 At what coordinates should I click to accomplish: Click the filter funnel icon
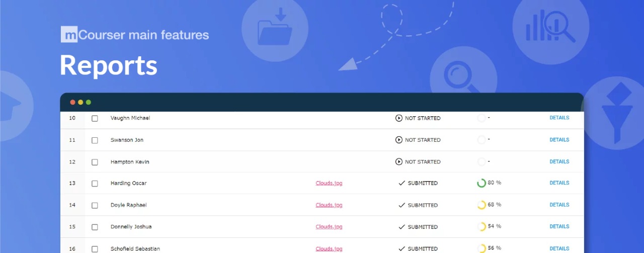point(617,113)
